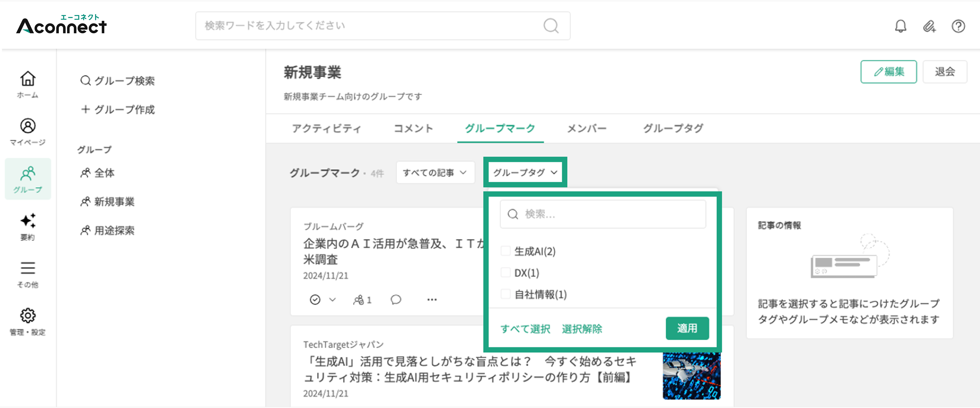Open the three-dot more menu on ブルームバーグ article
980x408 pixels.
(432, 300)
